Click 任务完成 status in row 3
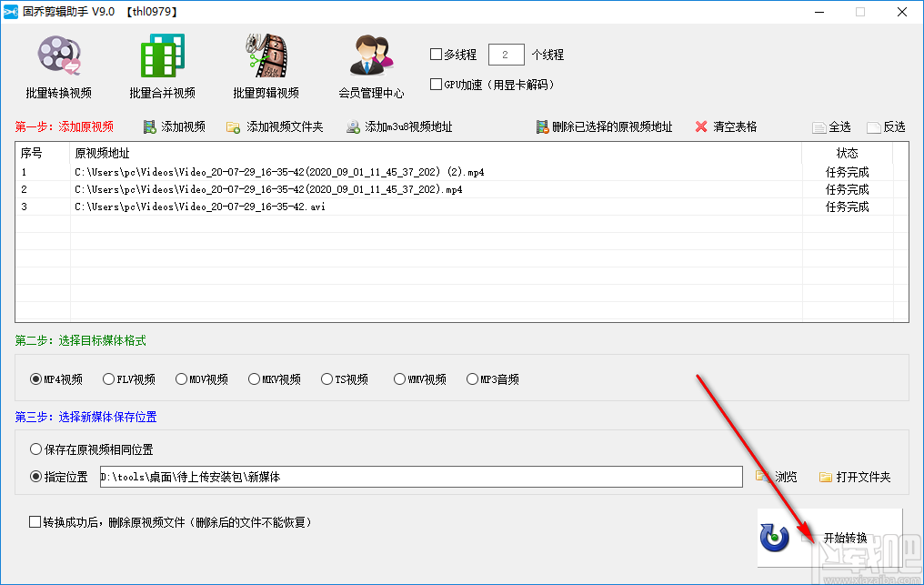Viewport: 924px width, 585px height. click(x=848, y=207)
